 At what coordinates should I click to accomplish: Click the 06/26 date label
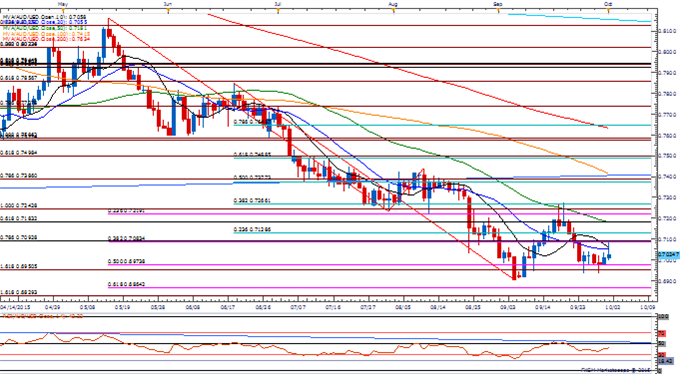(263, 306)
